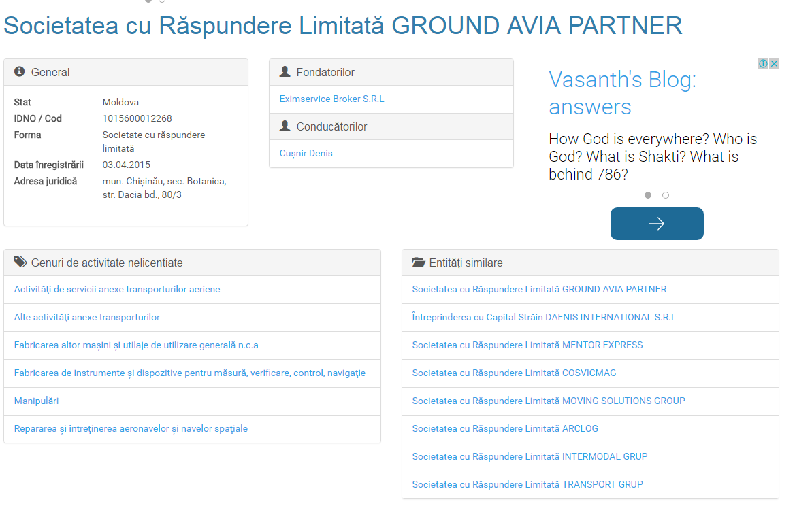Click the ad's arrow button

[x=657, y=224]
